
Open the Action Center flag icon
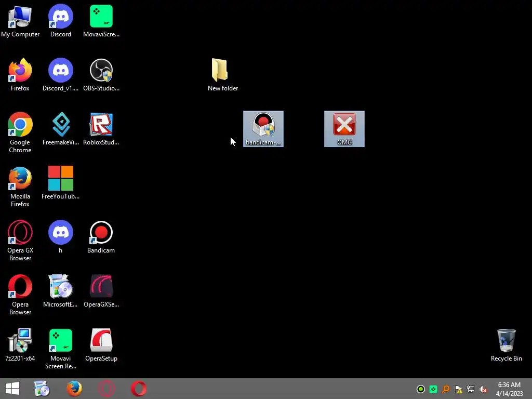458,389
